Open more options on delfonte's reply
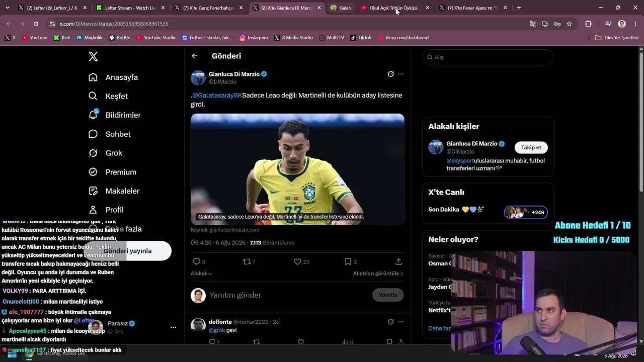Screen dimensions: 644x362 pos(401,322)
